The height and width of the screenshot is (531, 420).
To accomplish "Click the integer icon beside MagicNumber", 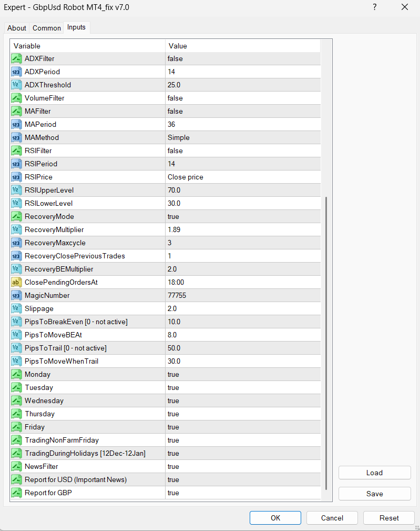I will [x=16, y=296].
